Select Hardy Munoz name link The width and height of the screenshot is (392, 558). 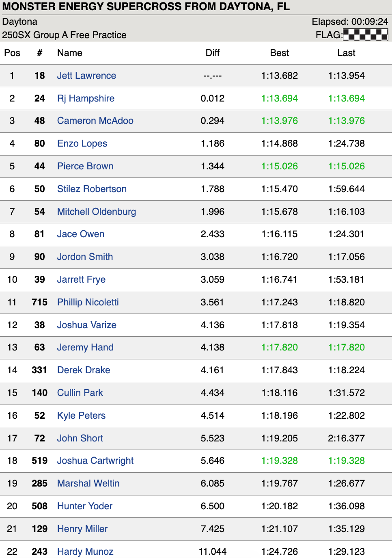pyautogui.click(x=85, y=552)
